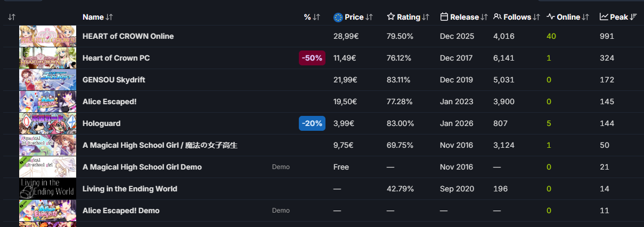Click the EU flag price currency icon
Screen dimensions: 644x227
pyautogui.click(x=338, y=17)
